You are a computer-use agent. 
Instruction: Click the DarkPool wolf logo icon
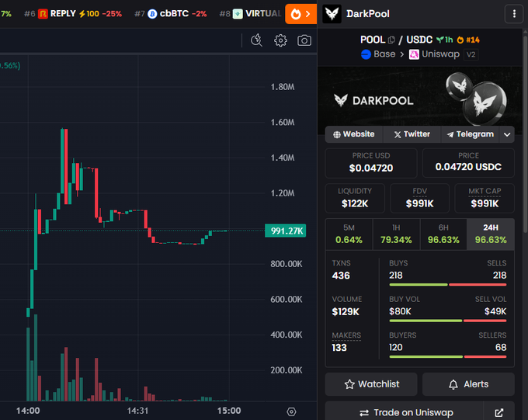[x=332, y=14]
